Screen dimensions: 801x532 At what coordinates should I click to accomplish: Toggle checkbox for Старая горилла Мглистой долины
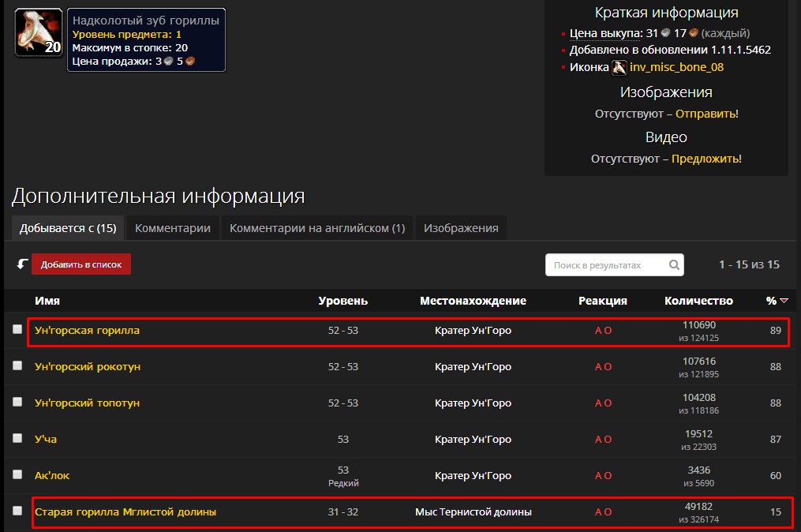point(17,511)
